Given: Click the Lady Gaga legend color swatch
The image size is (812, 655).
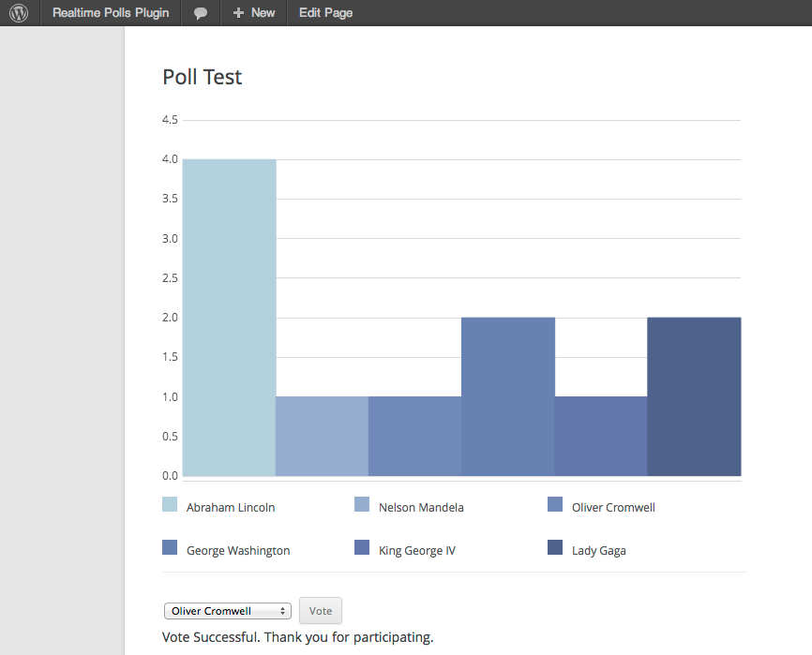Looking at the screenshot, I should (555, 547).
